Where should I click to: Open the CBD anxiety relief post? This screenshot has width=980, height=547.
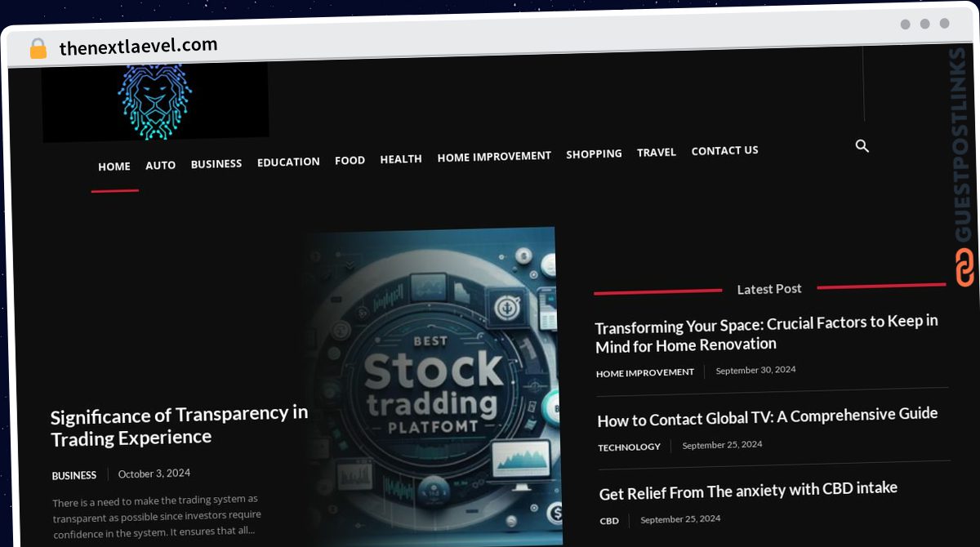click(748, 491)
